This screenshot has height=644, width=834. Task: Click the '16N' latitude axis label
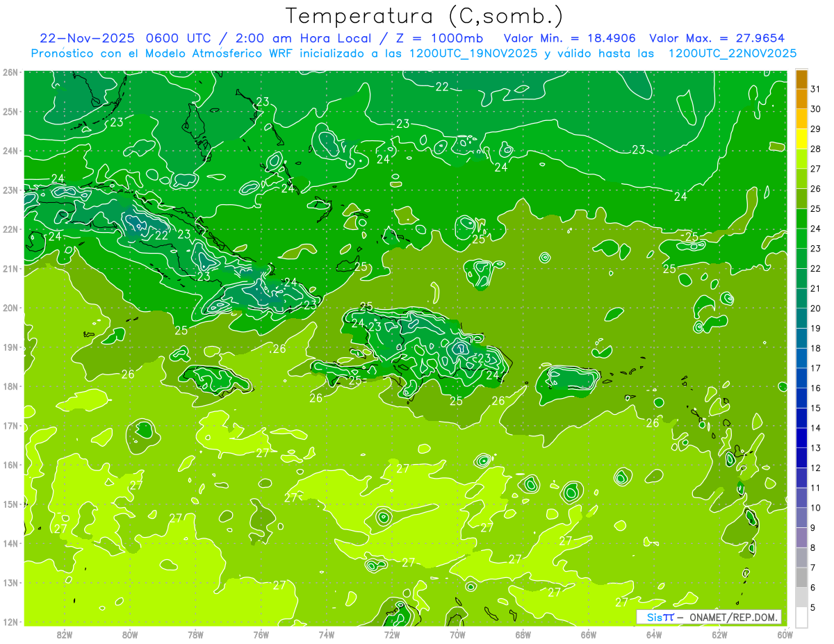pos(11,465)
